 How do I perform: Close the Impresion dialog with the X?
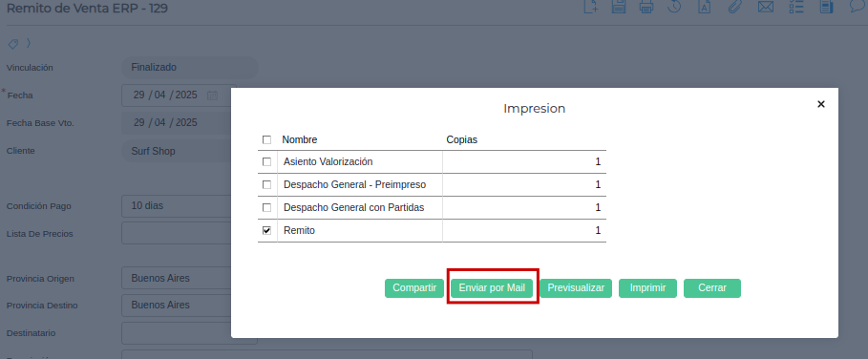[821, 104]
